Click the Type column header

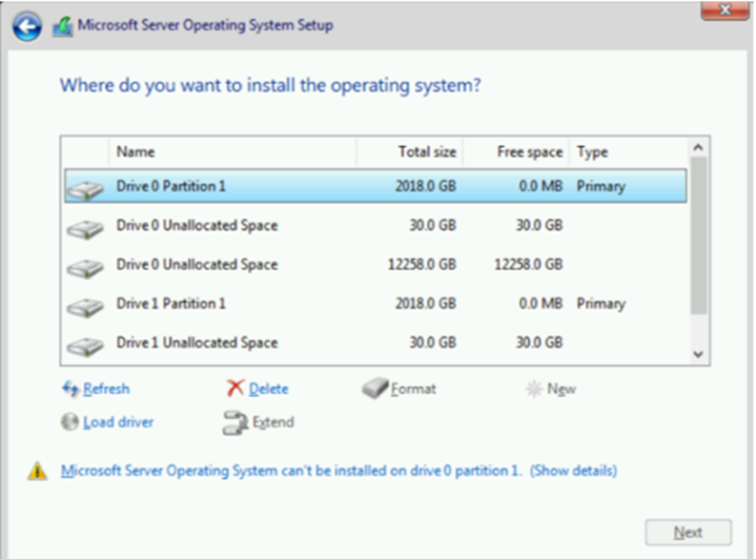[629, 152]
